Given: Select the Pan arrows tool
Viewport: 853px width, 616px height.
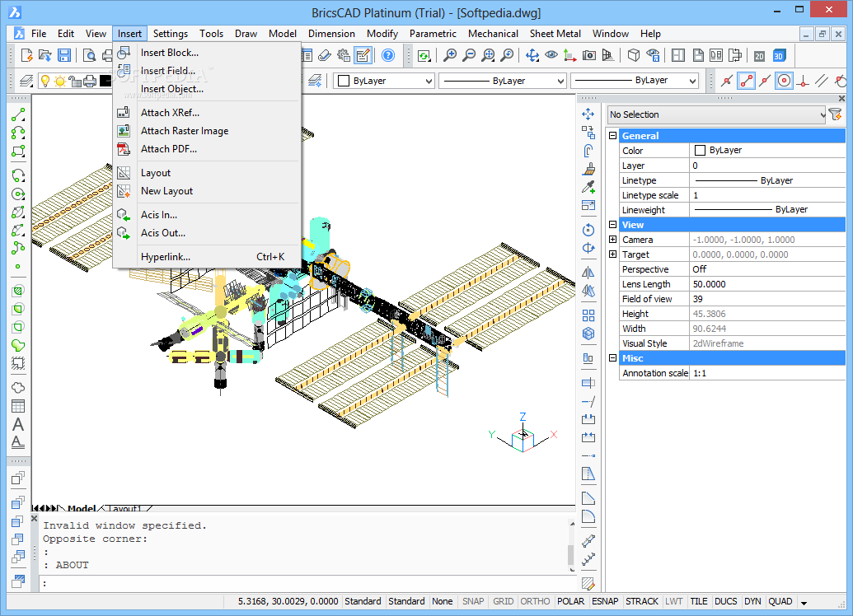Looking at the screenshot, I should coord(532,55).
